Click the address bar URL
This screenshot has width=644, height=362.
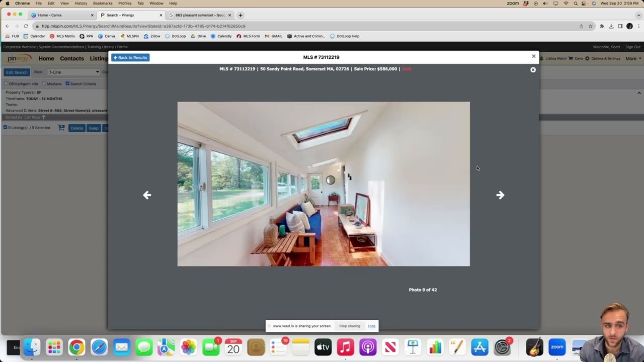point(143,26)
